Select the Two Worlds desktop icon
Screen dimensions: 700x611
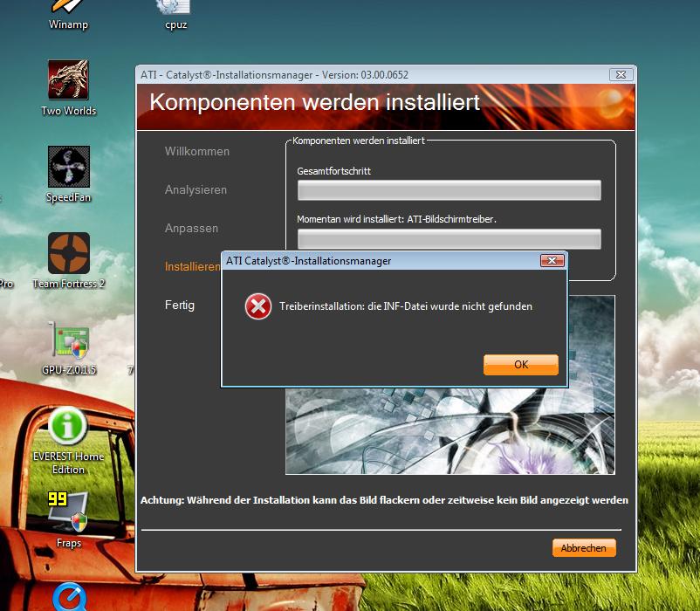68,88
